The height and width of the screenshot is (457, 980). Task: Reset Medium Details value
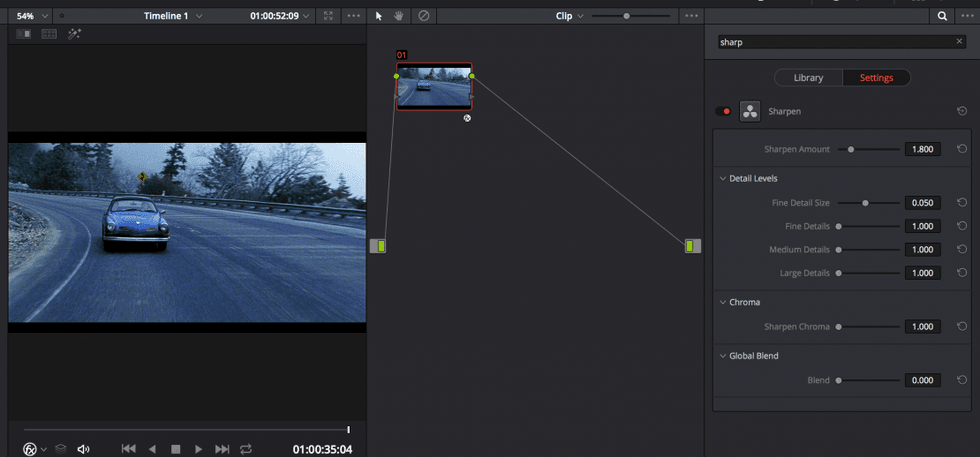click(962, 249)
